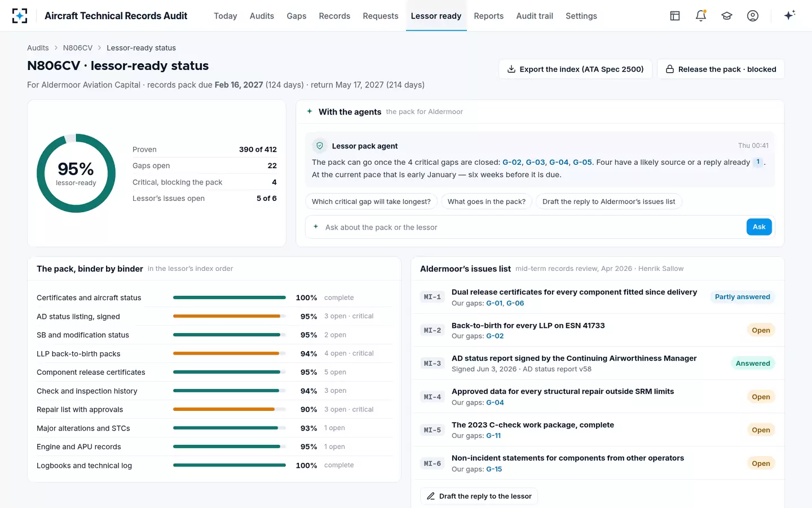Click the Aircraft Technical Records Audit logo

click(x=20, y=16)
